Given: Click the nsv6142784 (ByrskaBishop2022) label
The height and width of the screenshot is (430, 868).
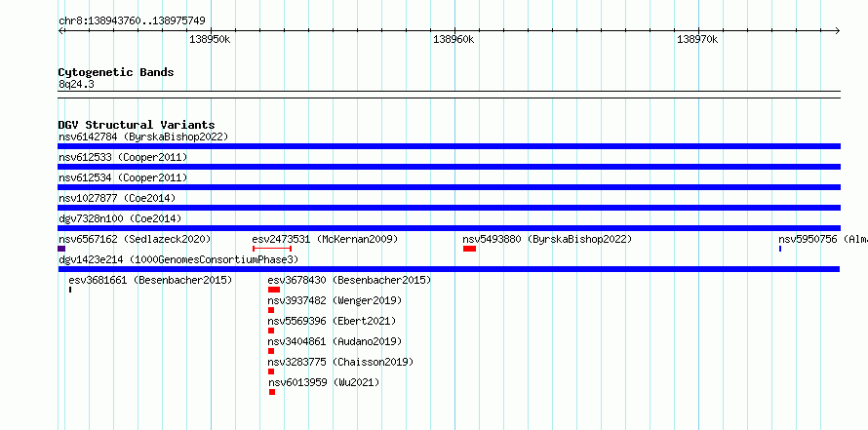Looking at the screenshot, I should pyautogui.click(x=143, y=137).
